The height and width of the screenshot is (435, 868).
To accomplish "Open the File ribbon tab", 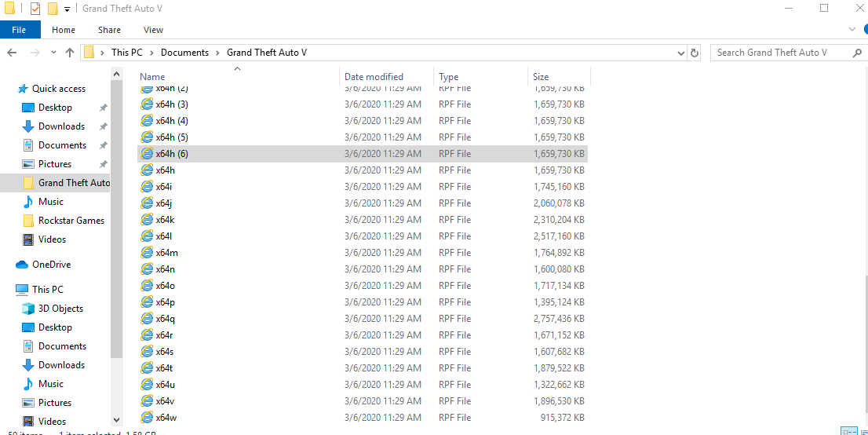I will (x=20, y=30).
